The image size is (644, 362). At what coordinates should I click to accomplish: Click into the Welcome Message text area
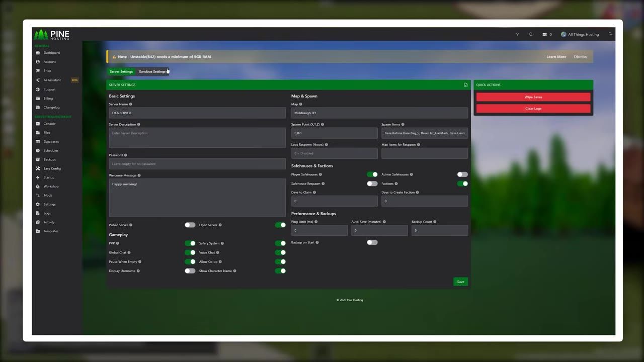pyautogui.click(x=197, y=198)
